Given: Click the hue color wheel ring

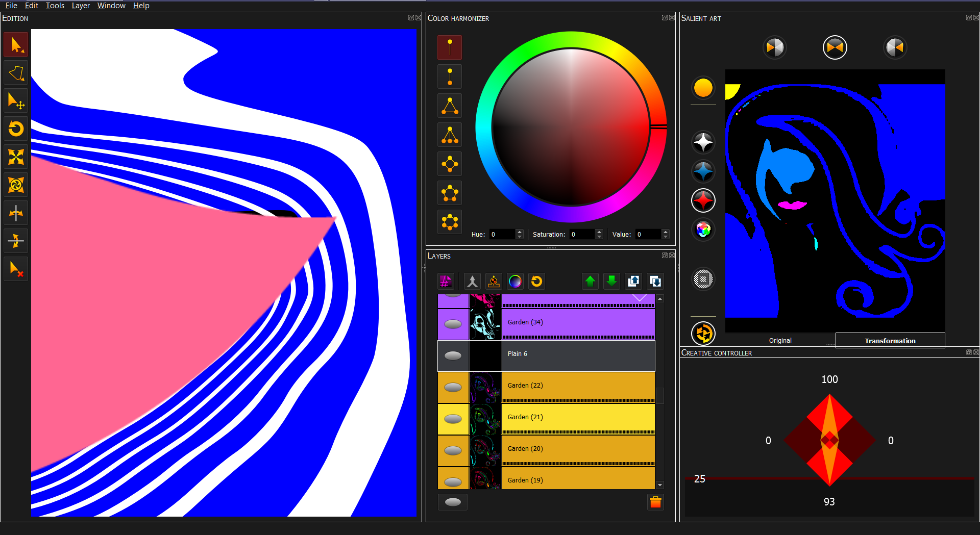Looking at the screenshot, I should (571, 40).
